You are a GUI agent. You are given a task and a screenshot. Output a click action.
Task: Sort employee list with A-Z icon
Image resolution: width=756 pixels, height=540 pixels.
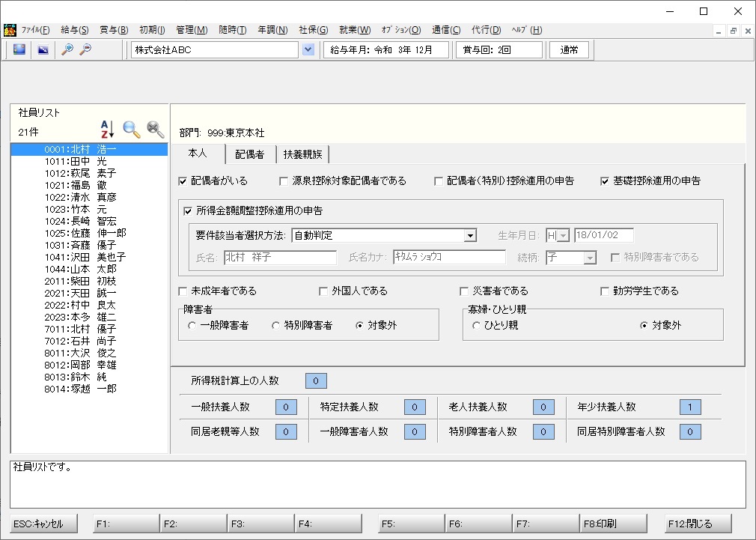pyautogui.click(x=107, y=130)
